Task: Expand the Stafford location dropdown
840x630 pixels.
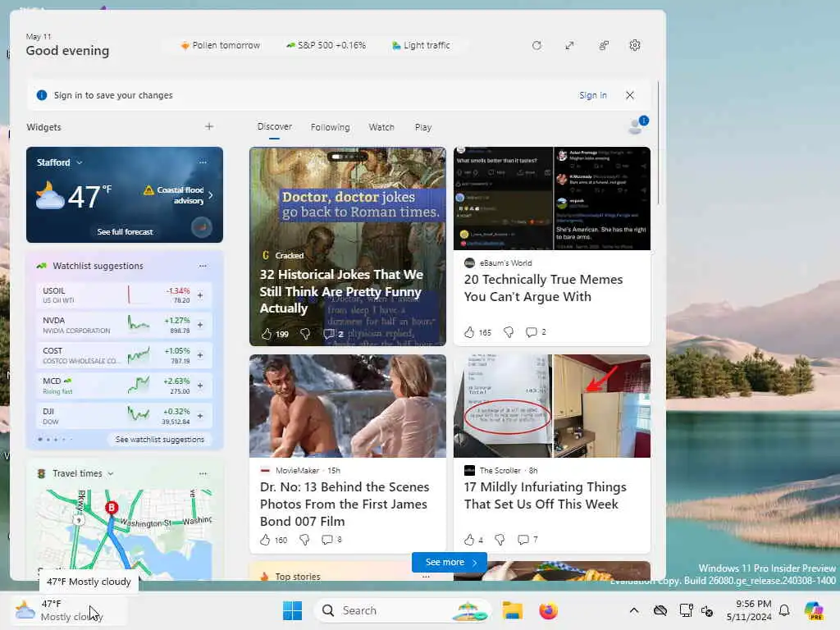Action: pyautogui.click(x=80, y=162)
